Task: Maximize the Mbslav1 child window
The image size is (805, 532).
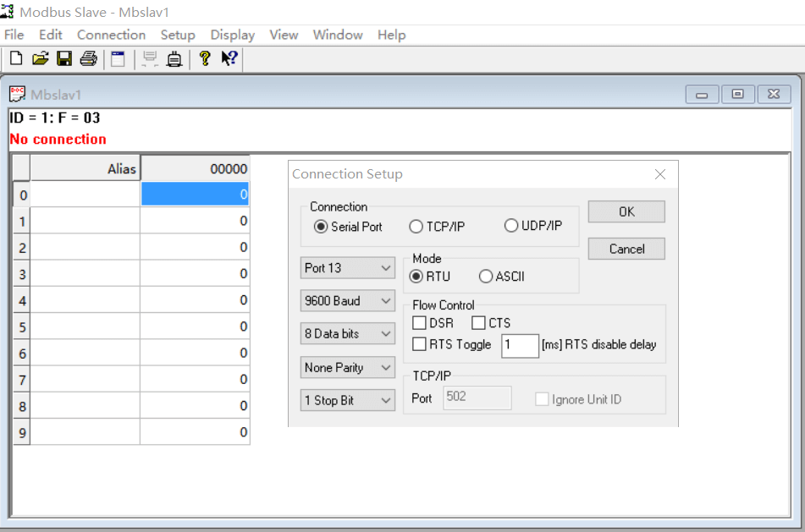Action: tap(738, 95)
